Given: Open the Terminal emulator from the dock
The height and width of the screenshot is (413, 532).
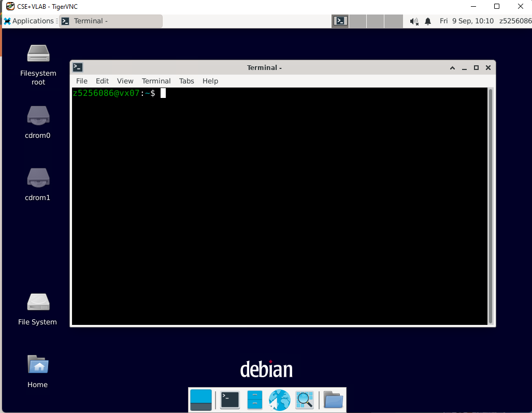Looking at the screenshot, I should [229, 400].
